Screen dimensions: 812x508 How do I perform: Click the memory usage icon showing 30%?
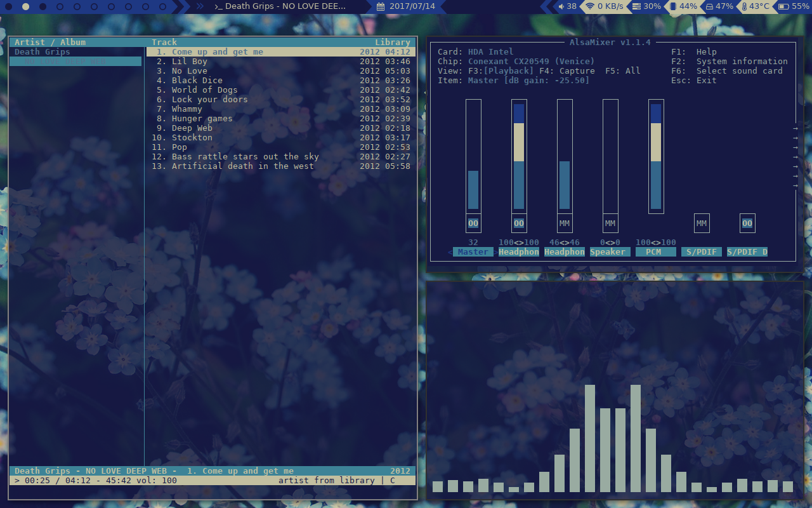pyautogui.click(x=636, y=6)
